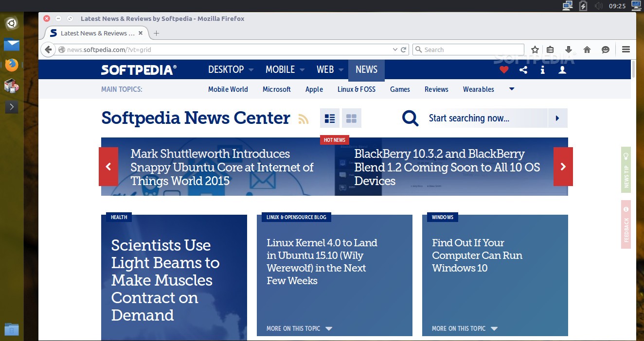The width and height of the screenshot is (644, 341).
Task: Open the Softpedia user account icon
Action: [x=562, y=70]
